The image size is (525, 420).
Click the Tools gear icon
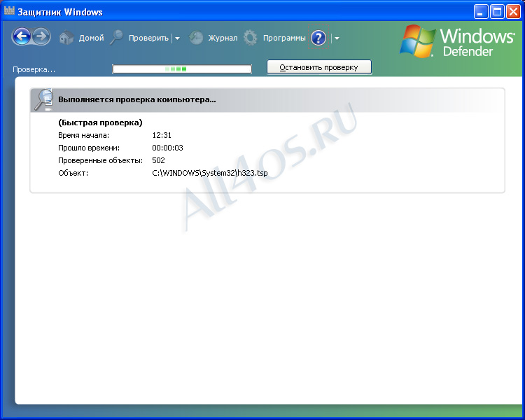click(250, 38)
